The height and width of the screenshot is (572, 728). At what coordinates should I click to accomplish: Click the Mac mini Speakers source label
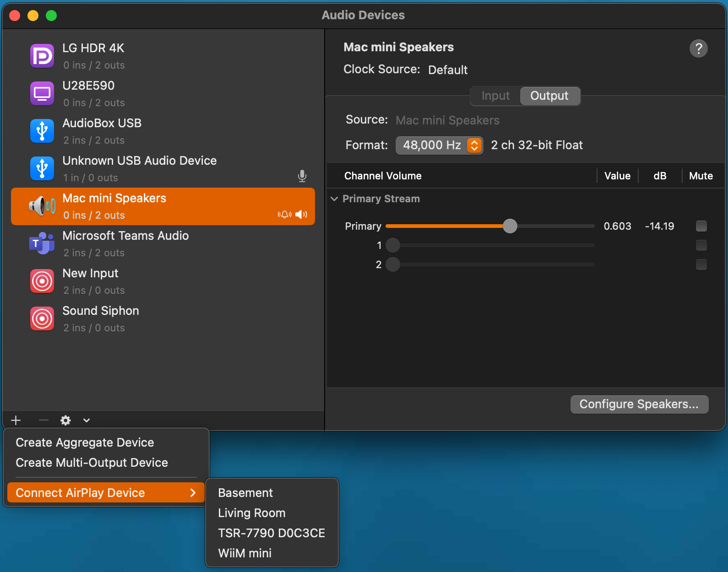coord(447,120)
